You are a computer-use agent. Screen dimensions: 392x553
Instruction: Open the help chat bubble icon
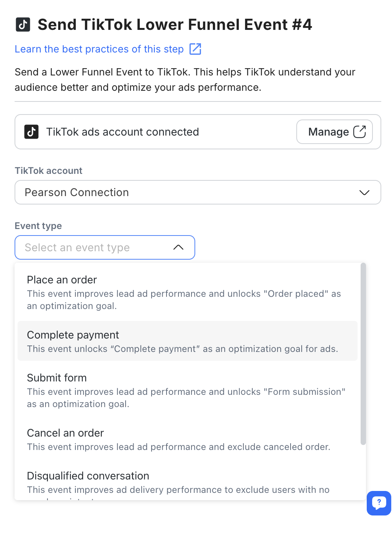379,503
